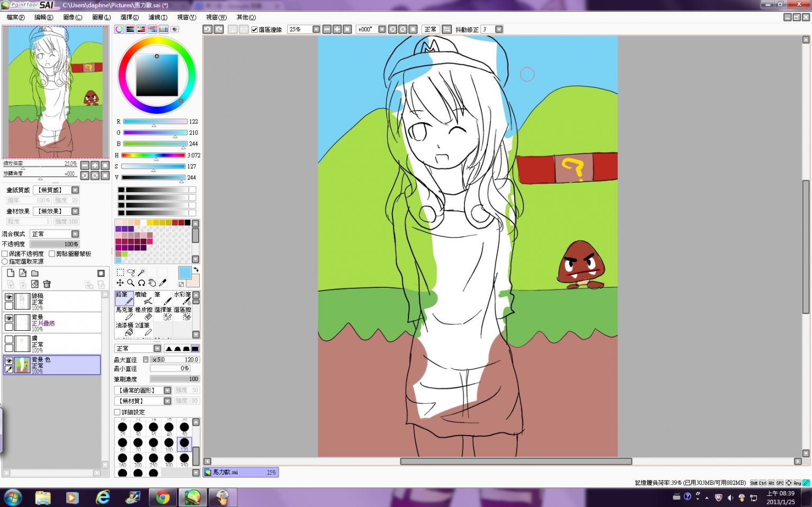Click the Undo arrow in the toolbar
The width and height of the screenshot is (812, 507).
[208, 30]
